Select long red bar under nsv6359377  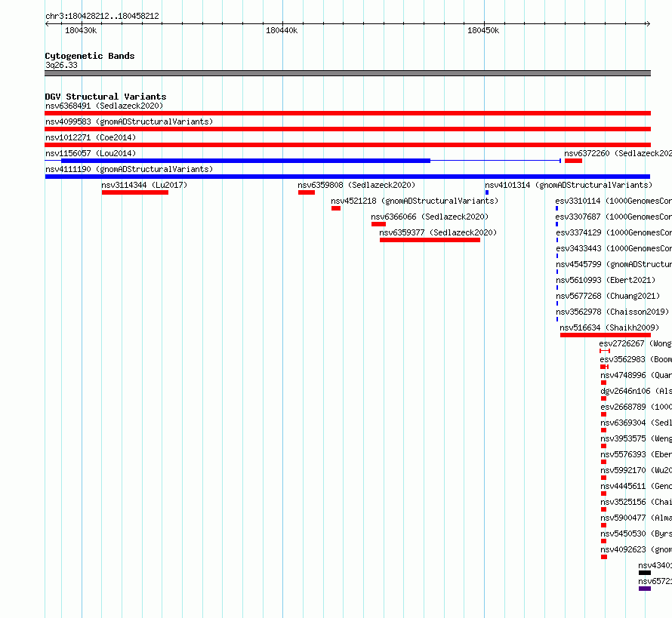430,240
